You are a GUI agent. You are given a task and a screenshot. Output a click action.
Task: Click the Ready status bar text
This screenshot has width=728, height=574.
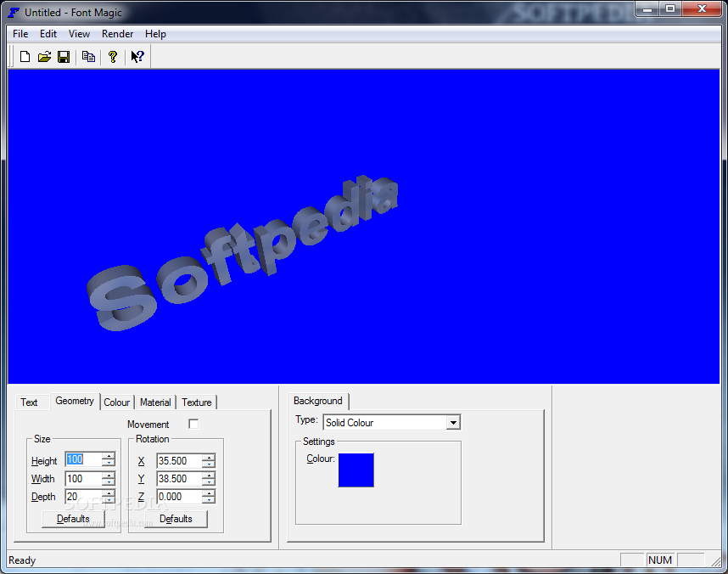(22, 560)
